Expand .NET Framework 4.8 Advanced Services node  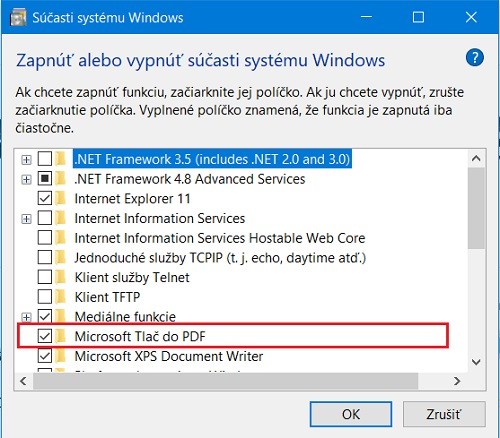[26, 180]
